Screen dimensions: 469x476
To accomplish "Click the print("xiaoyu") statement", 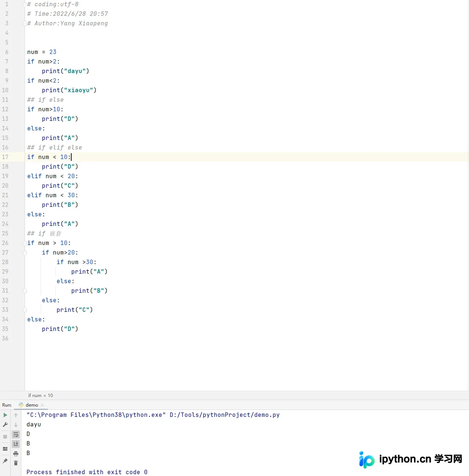I will (69, 90).
